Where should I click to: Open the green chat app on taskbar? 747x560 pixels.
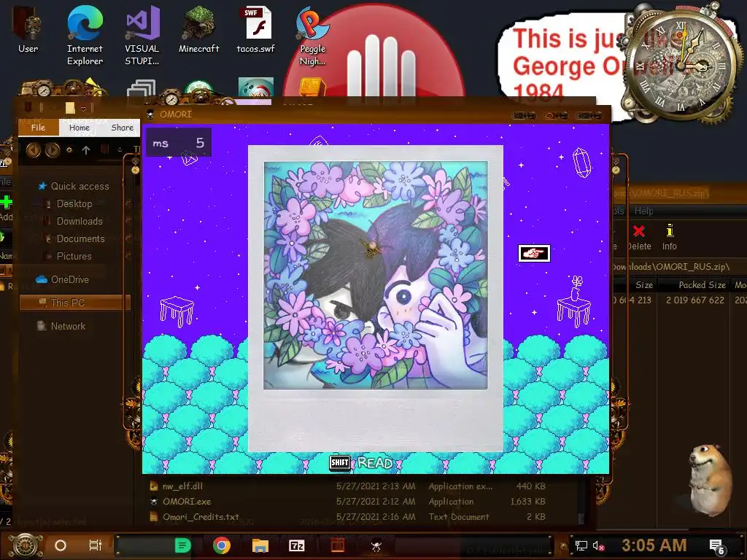[x=182, y=545]
